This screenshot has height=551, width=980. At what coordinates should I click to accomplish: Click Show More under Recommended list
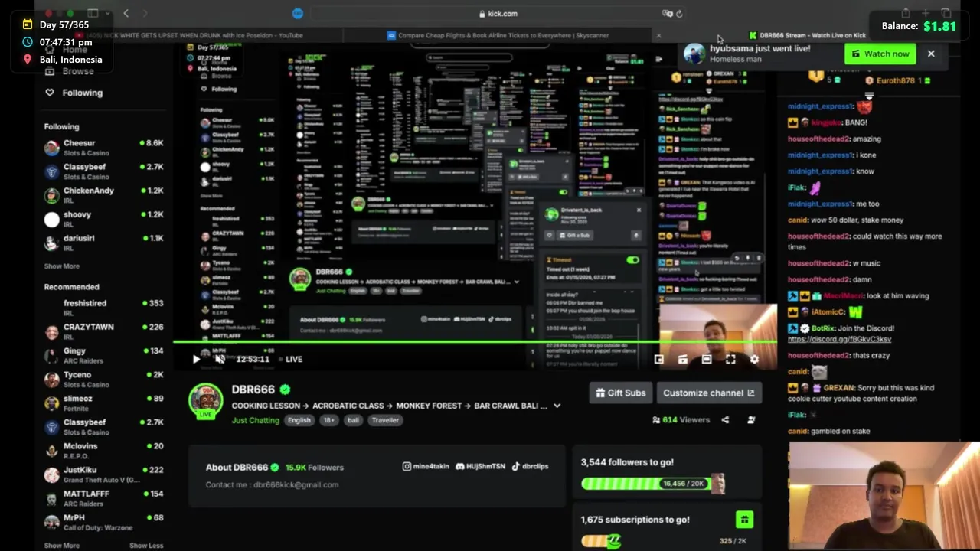click(61, 546)
